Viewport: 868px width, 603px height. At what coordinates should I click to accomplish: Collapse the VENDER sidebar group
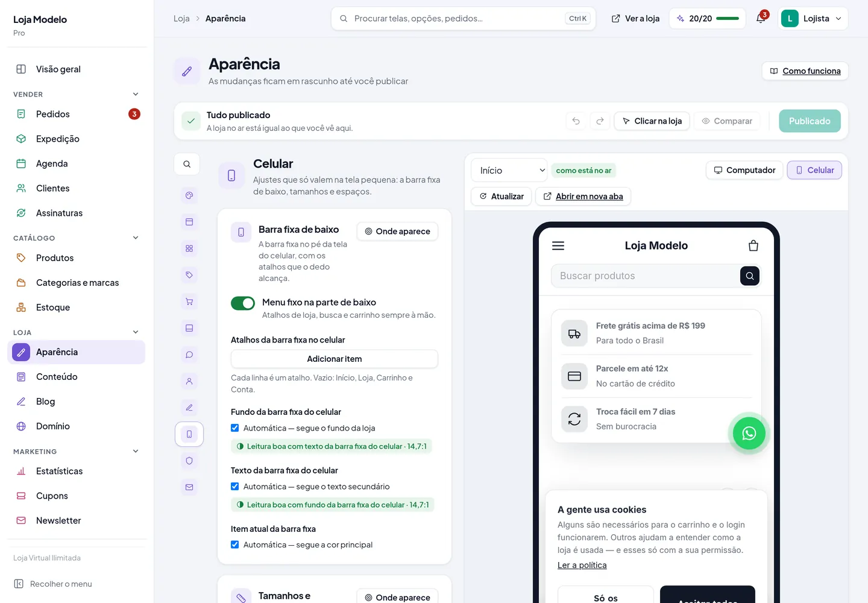(x=136, y=94)
